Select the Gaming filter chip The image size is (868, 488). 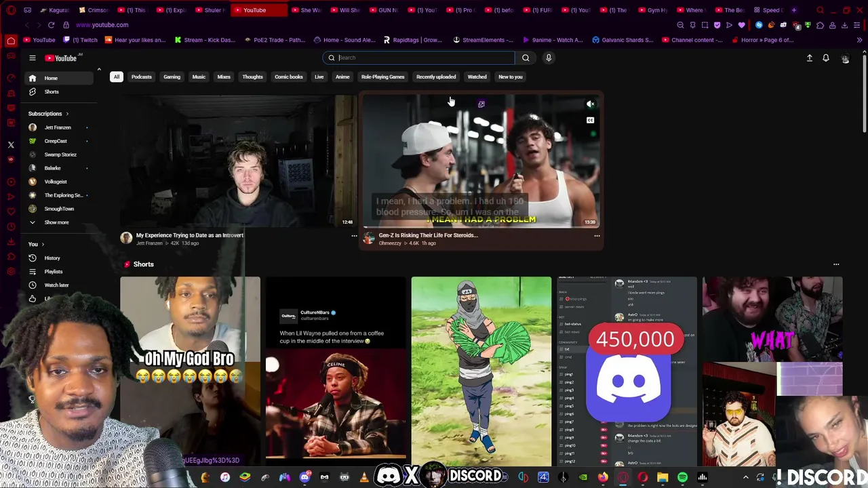172,77
